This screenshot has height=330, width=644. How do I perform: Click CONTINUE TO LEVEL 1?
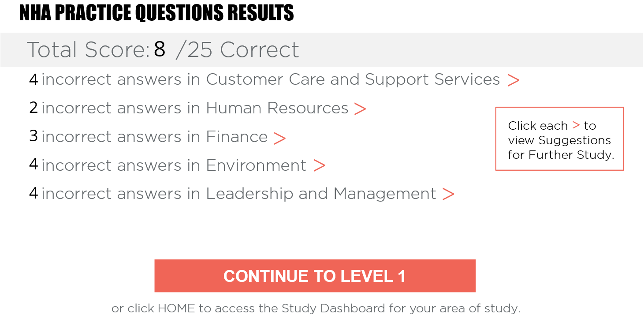pos(315,276)
